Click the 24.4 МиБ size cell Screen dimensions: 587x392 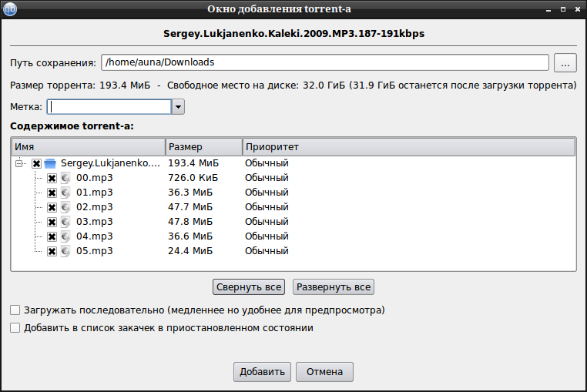coord(190,251)
